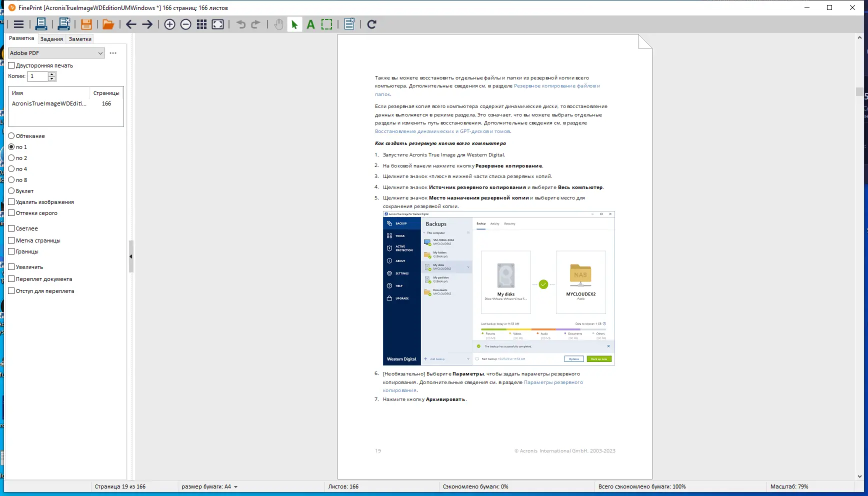Follow 'Восстановление динамических и GPT-дисков и томов' link
This screenshot has width=868, height=496.
click(443, 131)
